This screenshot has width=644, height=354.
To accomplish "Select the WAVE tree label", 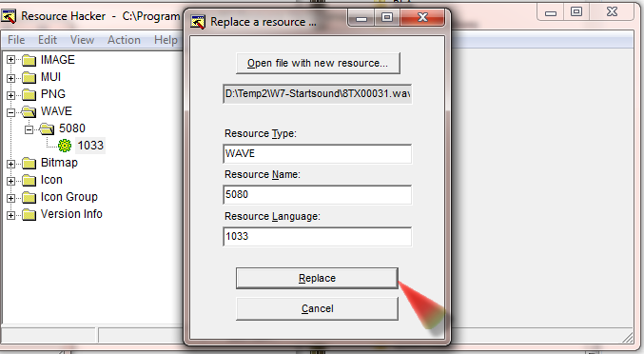I will point(56,111).
